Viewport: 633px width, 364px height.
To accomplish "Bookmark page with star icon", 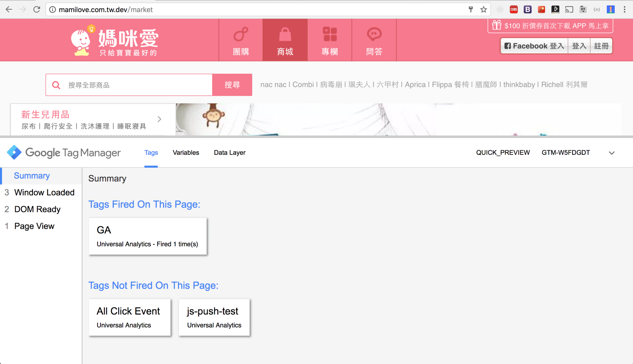I will point(484,10).
